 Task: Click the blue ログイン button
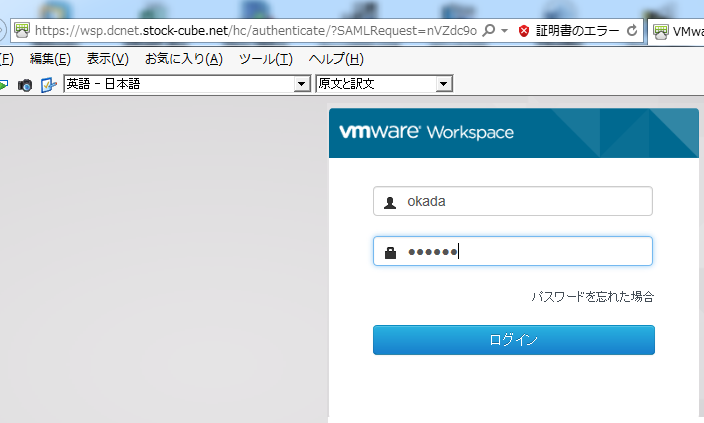click(x=513, y=340)
